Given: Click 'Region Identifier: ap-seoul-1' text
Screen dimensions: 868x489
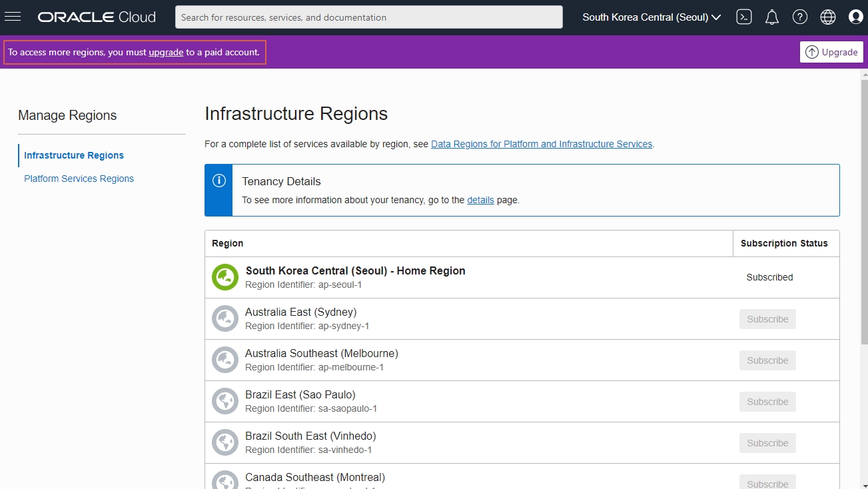Looking at the screenshot, I should click(x=304, y=284).
